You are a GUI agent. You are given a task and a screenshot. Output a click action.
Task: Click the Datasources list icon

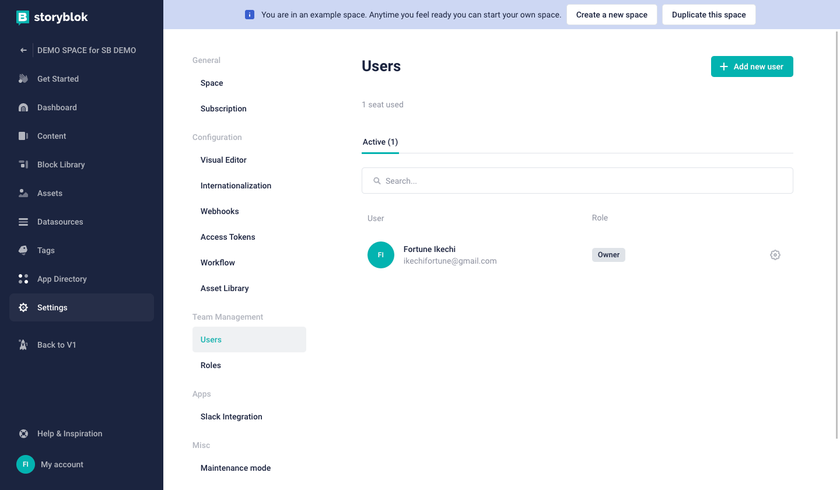(x=23, y=222)
